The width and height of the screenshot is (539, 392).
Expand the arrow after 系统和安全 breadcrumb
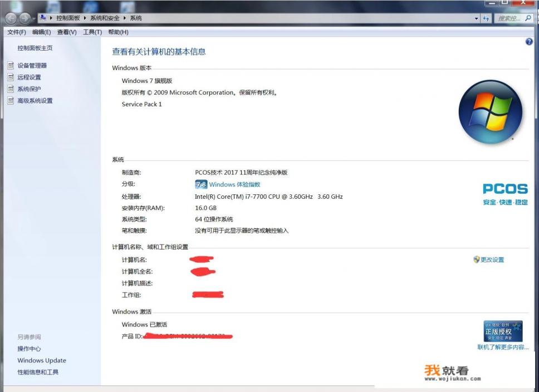tap(125, 18)
